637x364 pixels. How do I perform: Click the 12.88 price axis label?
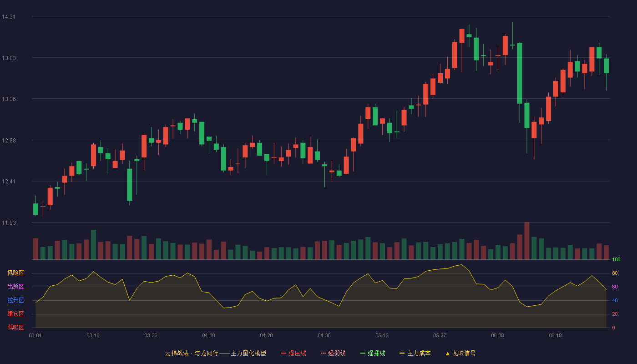click(x=8, y=140)
